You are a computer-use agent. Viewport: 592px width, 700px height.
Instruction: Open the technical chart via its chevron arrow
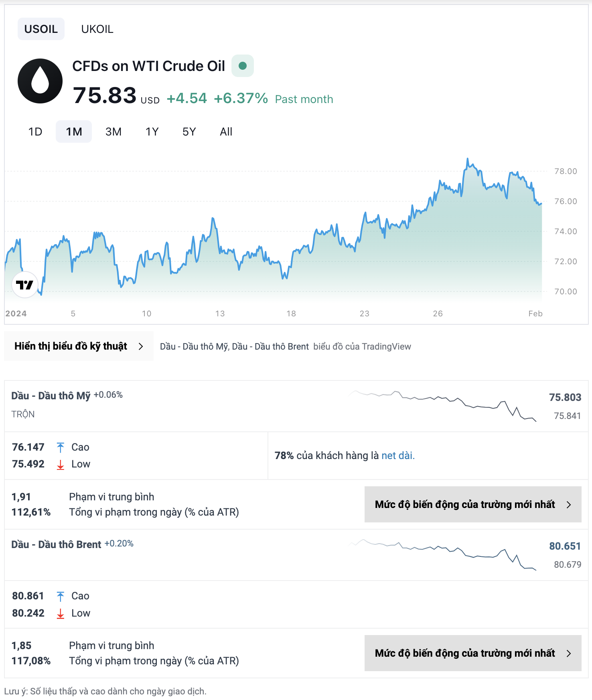coord(141,346)
